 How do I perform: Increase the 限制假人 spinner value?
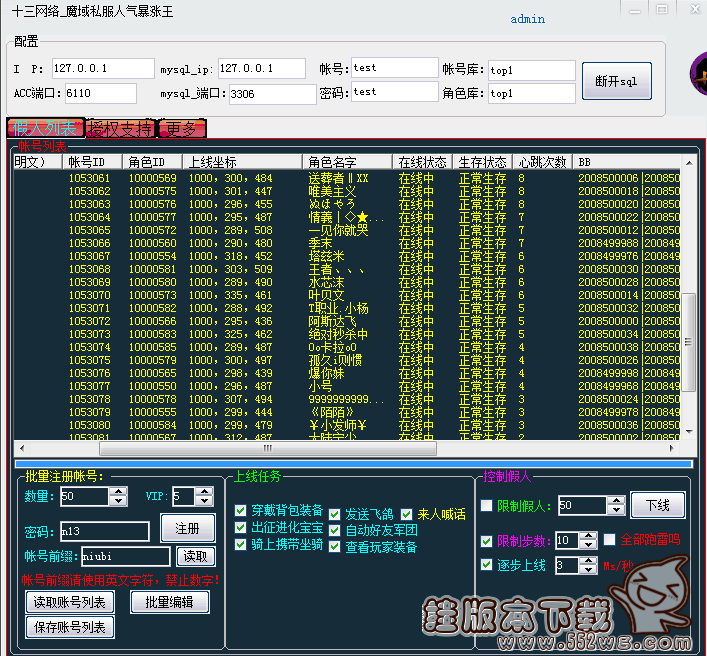pos(616,500)
